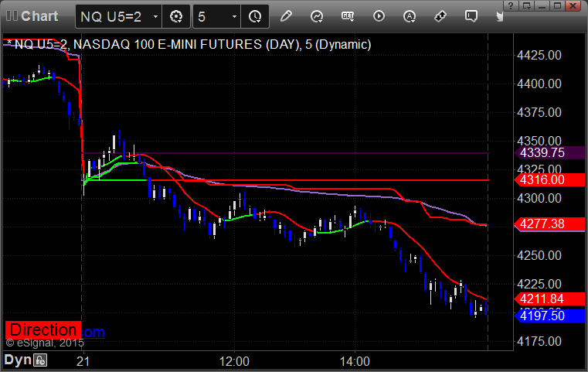This screenshot has height=372, width=588.
Task: Open the comment speech bubble icon
Action: click(471, 16)
